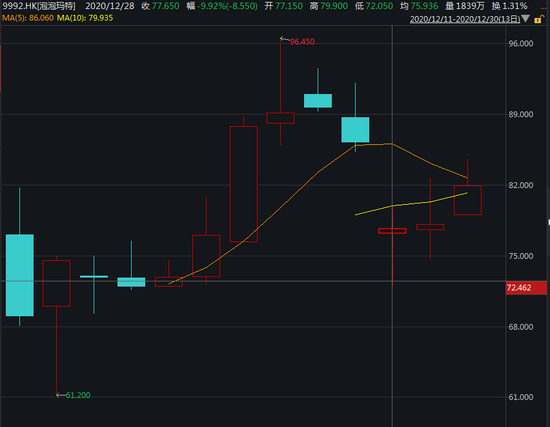Select the MA(10) indicator label

pyautogui.click(x=85, y=18)
